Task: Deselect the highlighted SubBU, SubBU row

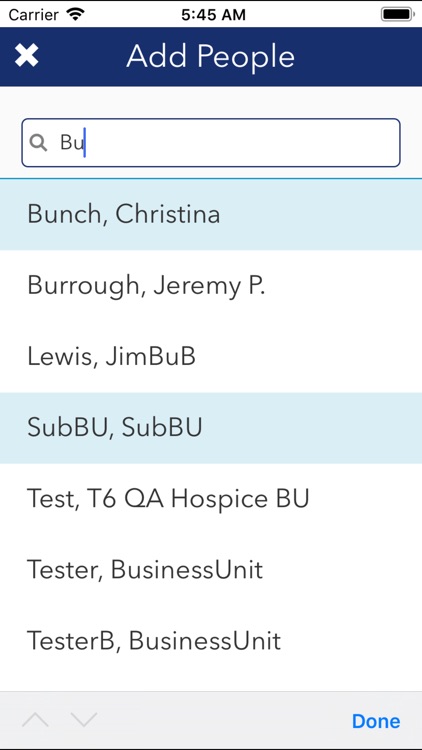Action: pyautogui.click(x=211, y=428)
